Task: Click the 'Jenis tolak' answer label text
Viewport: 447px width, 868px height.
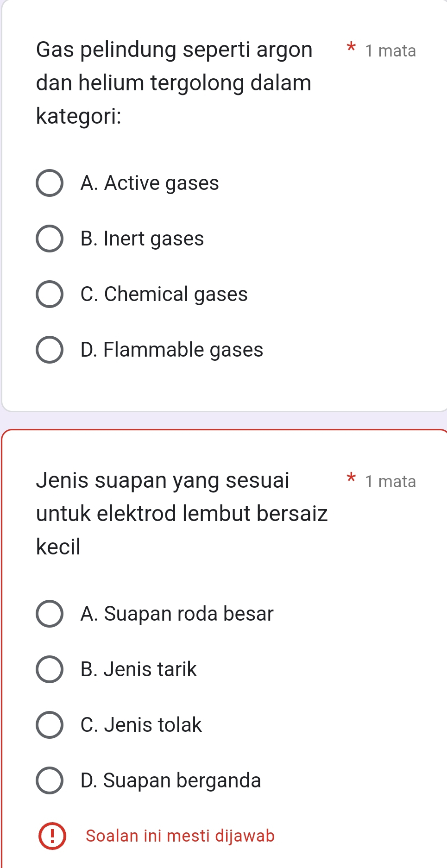Action: 141,725
